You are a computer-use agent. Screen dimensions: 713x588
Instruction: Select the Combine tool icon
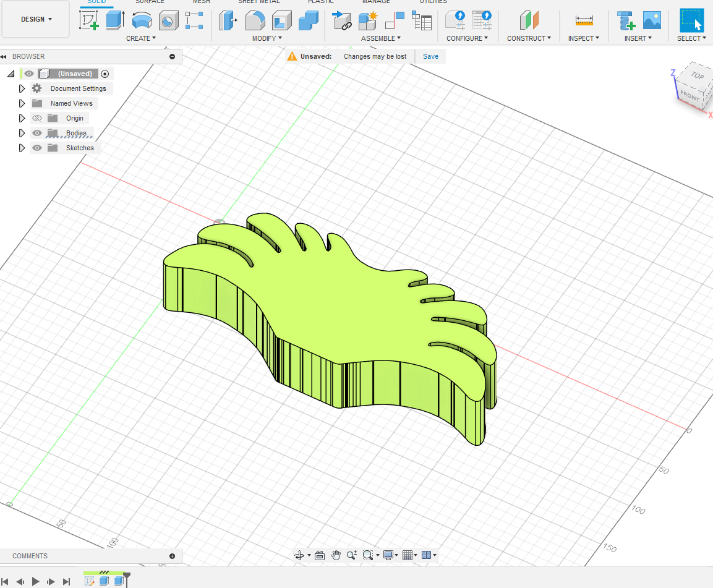(x=309, y=20)
